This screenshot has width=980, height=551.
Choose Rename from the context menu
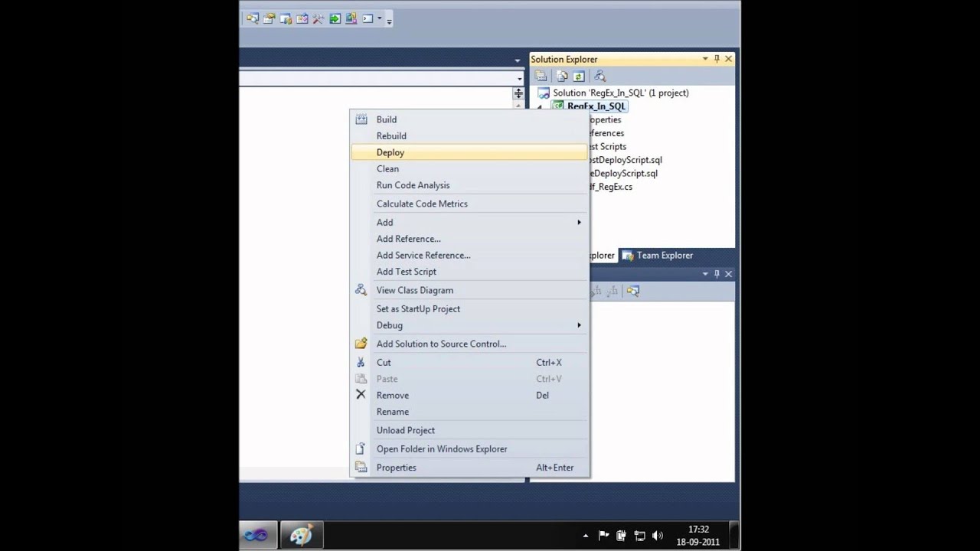(x=469, y=412)
